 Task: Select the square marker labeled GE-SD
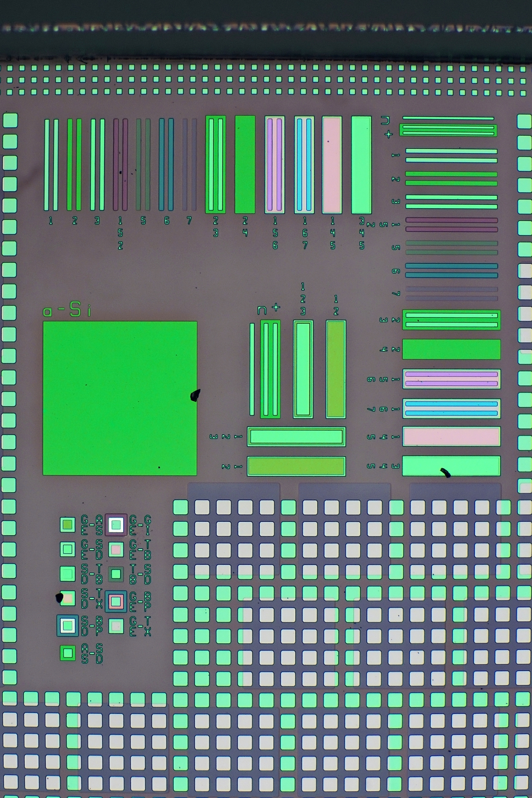[x=67, y=549]
